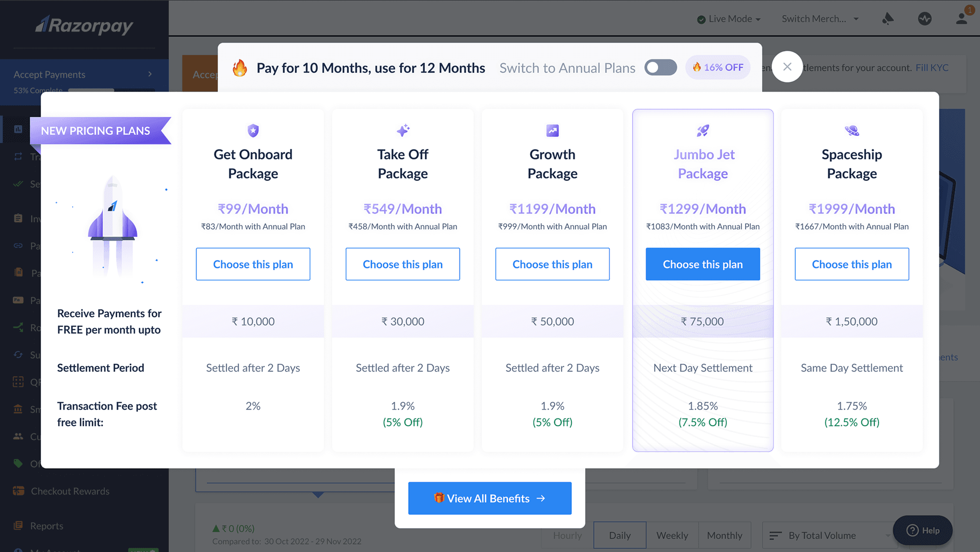
Task: Close the pricing plans popup
Action: tap(787, 67)
